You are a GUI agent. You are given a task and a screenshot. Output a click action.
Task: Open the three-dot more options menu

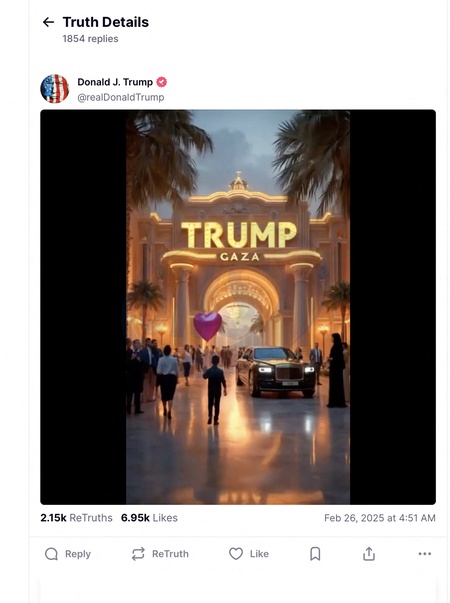[x=425, y=554]
